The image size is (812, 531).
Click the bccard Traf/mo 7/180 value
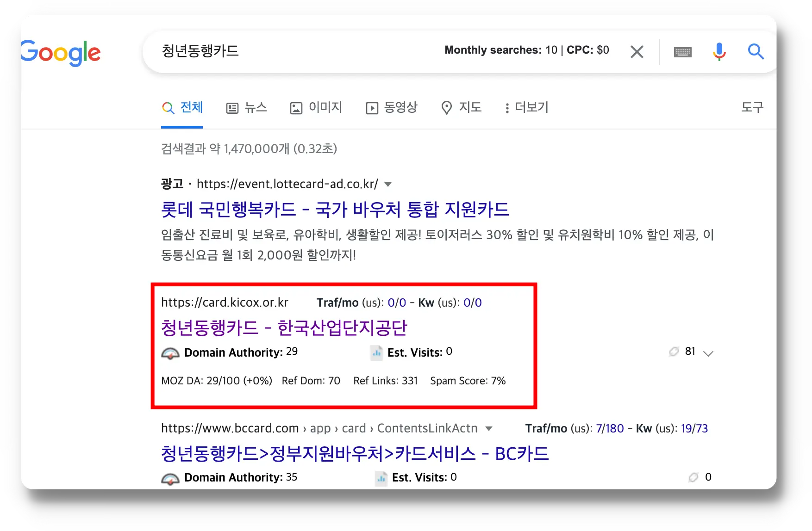pyautogui.click(x=610, y=428)
